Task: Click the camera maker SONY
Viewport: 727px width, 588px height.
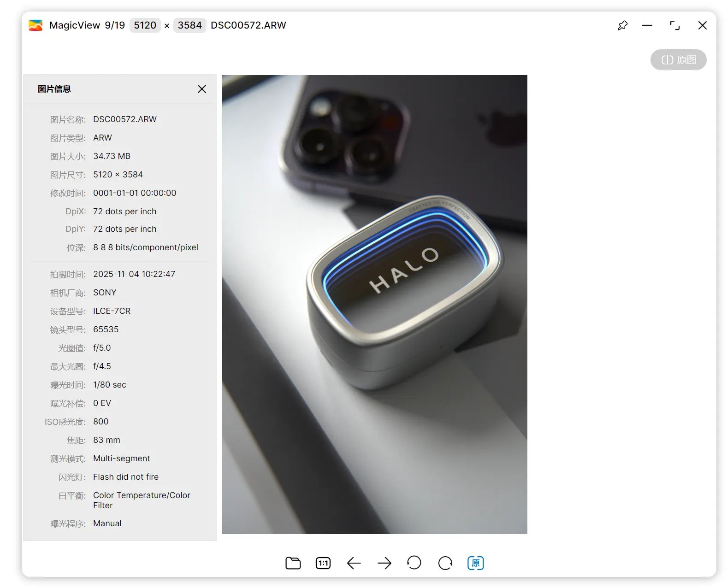Action: point(105,293)
